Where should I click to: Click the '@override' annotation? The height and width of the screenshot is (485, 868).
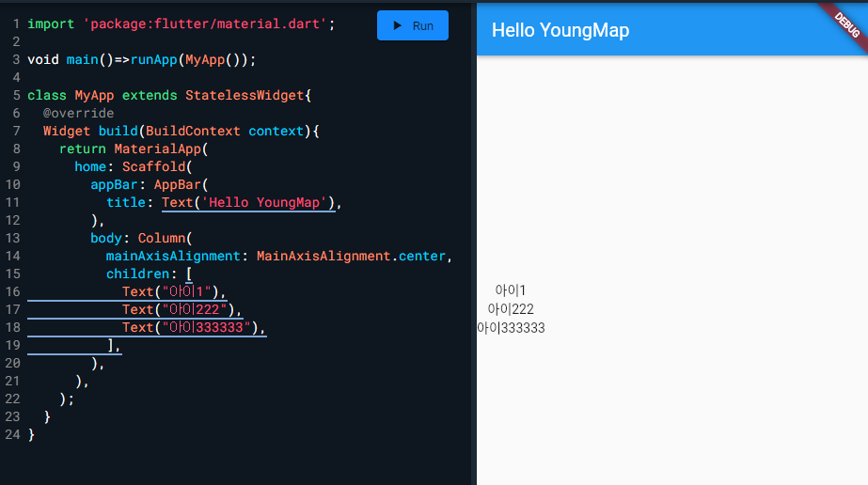(79, 113)
